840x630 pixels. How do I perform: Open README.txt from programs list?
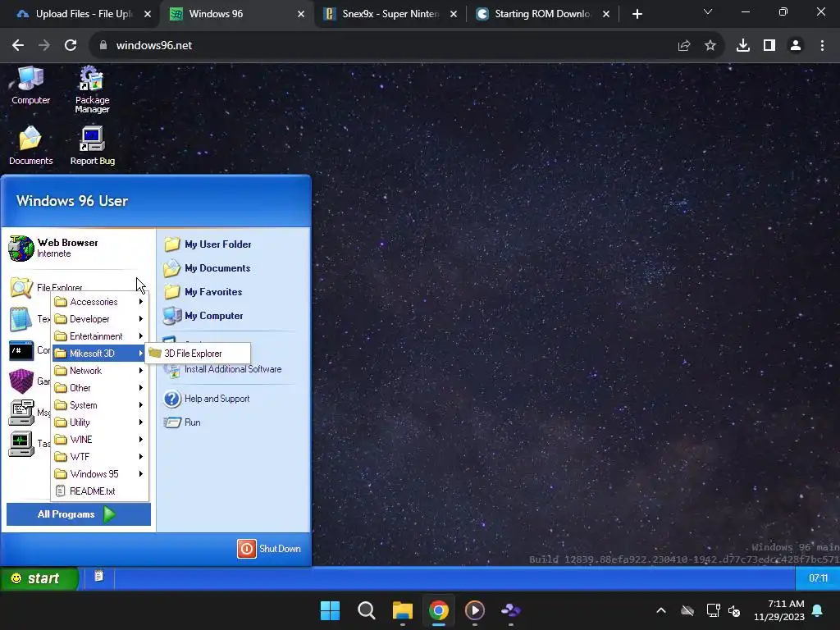100,491
